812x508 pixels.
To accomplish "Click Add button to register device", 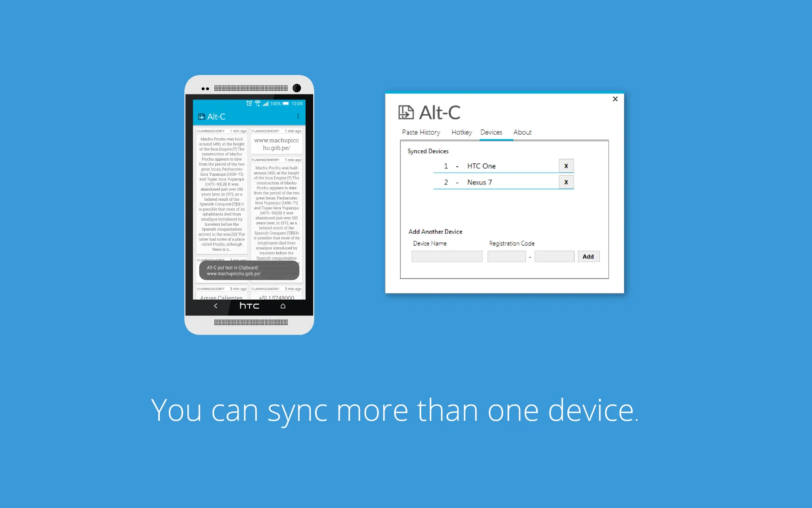I will coord(588,257).
